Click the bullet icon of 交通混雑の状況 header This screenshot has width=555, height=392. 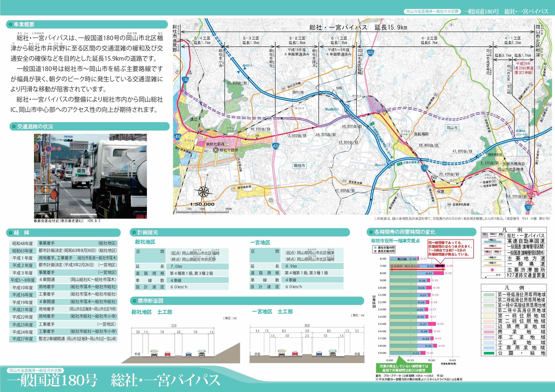tap(14, 126)
